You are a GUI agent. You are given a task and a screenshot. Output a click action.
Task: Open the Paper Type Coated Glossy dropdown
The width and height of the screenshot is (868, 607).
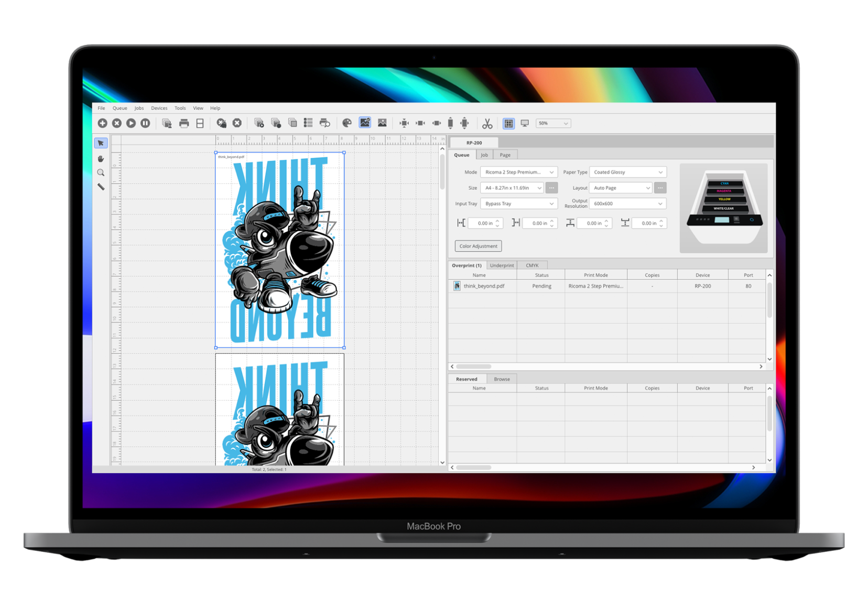627,172
